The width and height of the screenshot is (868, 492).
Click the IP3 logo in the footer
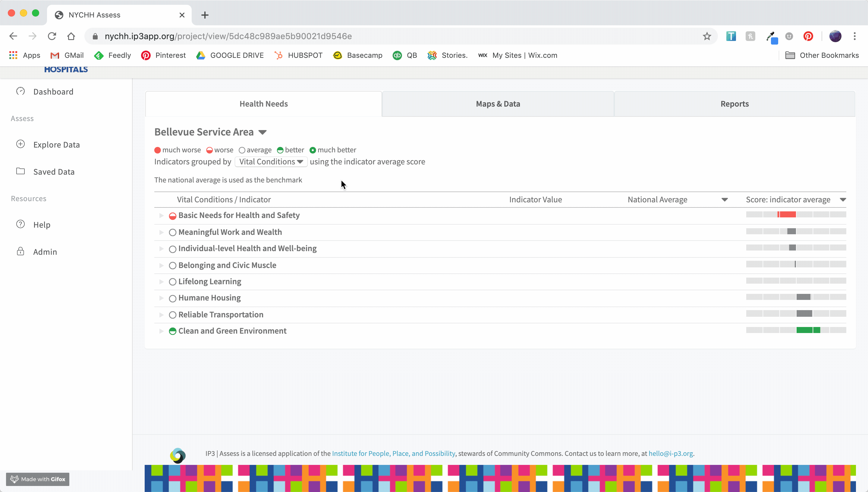[178, 455]
